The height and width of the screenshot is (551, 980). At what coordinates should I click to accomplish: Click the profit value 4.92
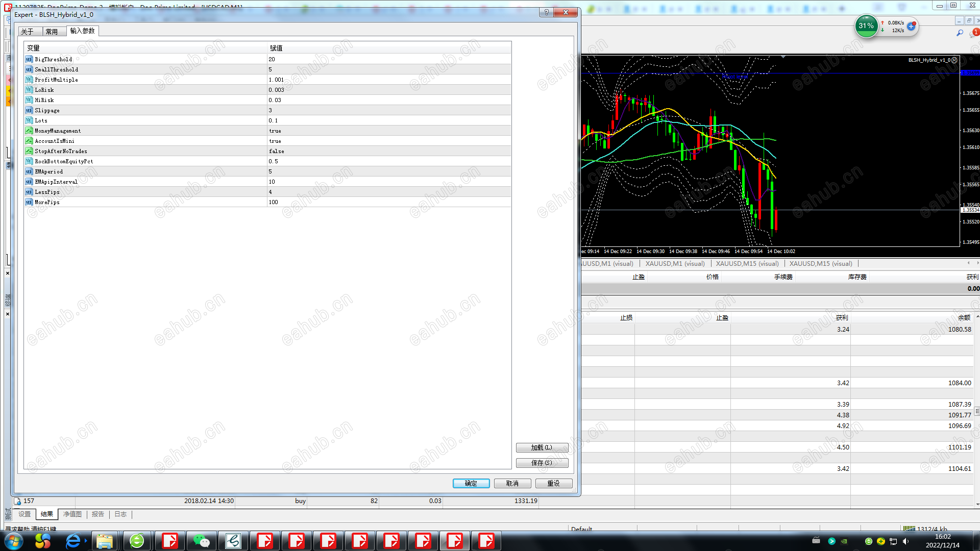(x=843, y=426)
